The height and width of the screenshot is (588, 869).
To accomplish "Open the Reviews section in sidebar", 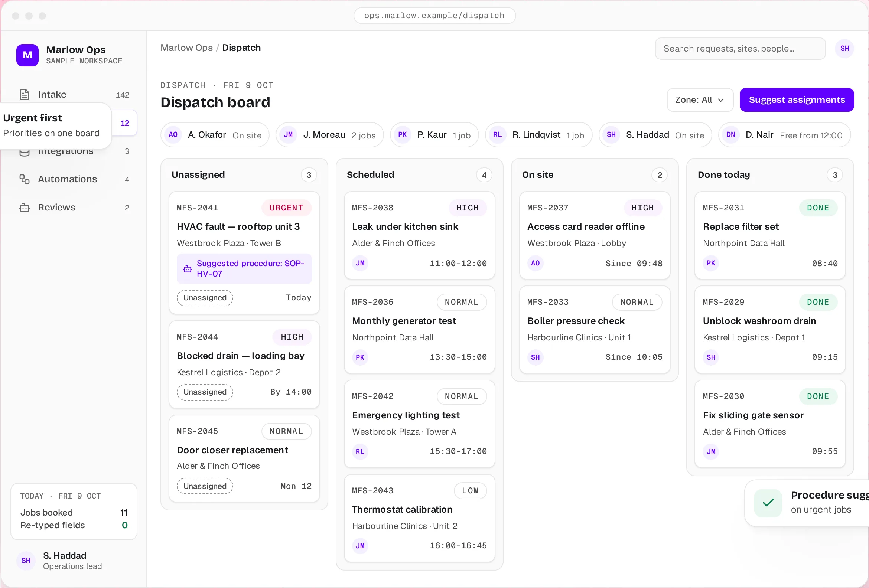I will click(x=74, y=208).
